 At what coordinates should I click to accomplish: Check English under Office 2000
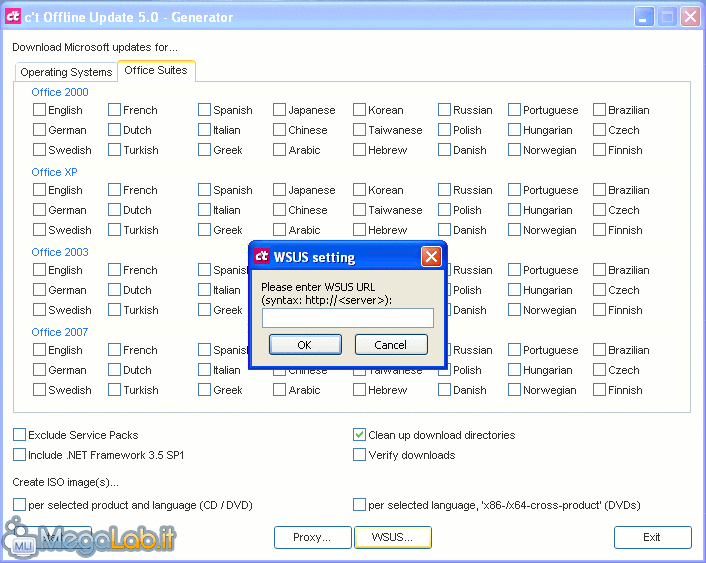tap(39, 109)
